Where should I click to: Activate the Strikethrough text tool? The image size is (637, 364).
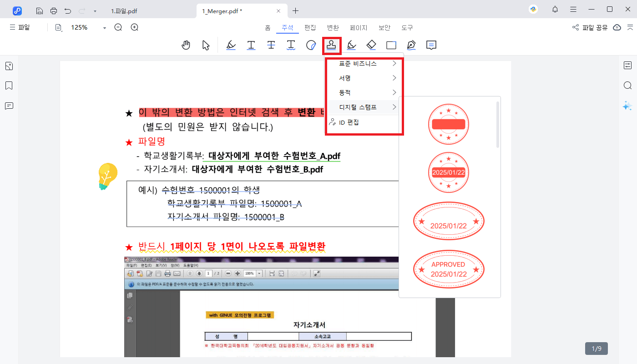[271, 45]
